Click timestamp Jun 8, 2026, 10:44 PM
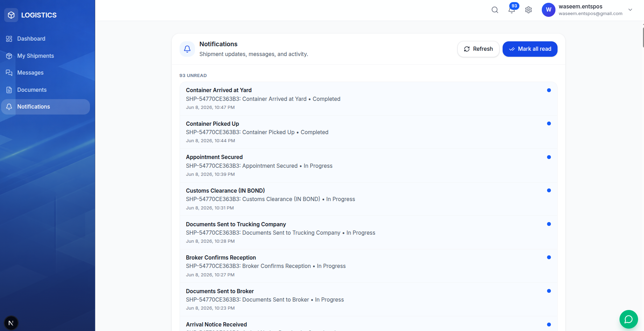The height and width of the screenshot is (331, 644). pos(210,141)
